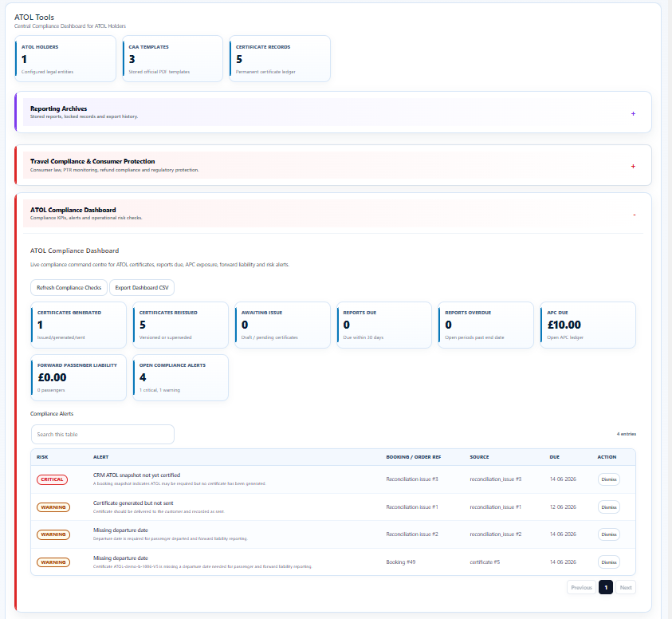Click source reconciliation_issue #3
The width and height of the screenshot is (672, 619).
(495, 479)
